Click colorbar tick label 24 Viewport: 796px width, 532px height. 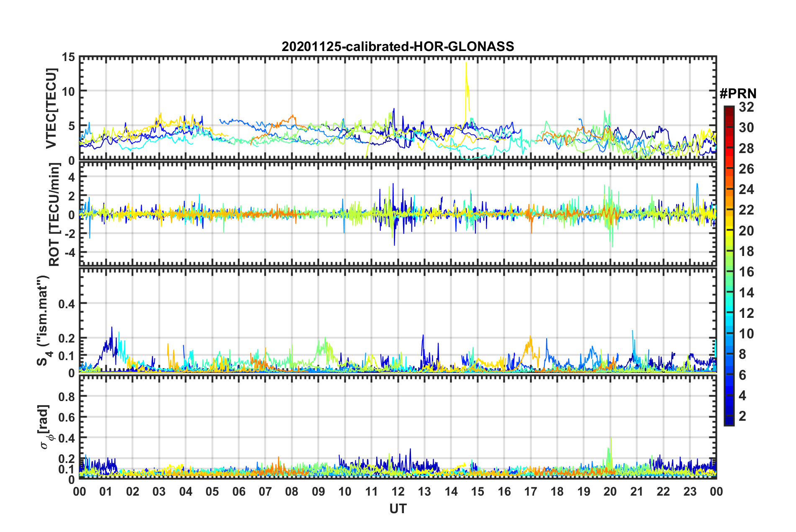(x=746, y=189)
